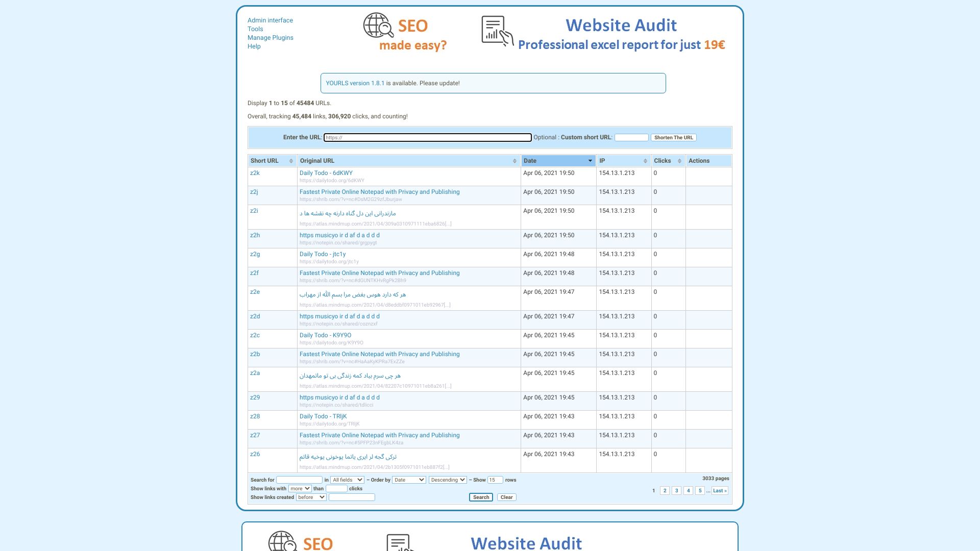Open short URL z26
The width and height of the screenshot is (980, 551).
click(x=255, y=455)
